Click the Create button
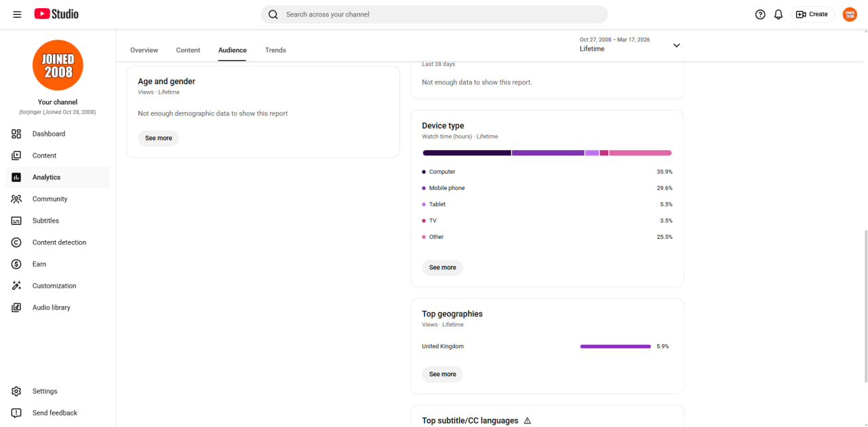 [x=812, y=14]
